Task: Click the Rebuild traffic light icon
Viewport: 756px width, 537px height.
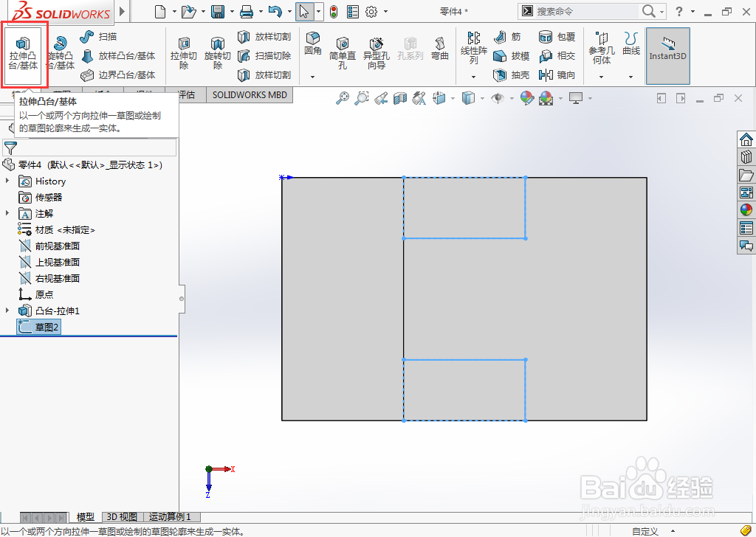Action: 334,12
